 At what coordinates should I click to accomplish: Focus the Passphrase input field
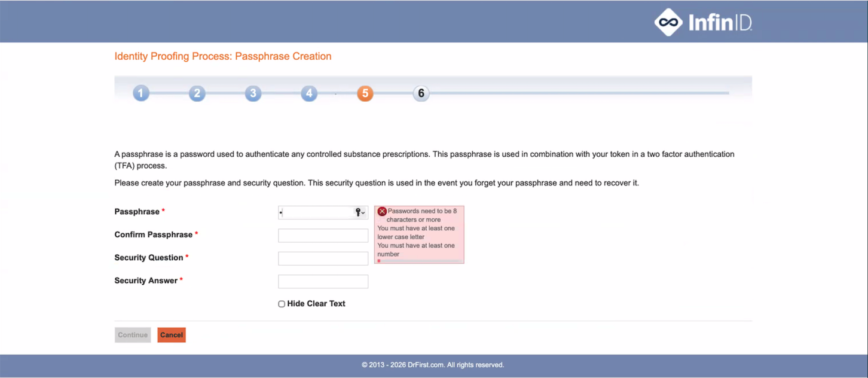pos(323,212)
